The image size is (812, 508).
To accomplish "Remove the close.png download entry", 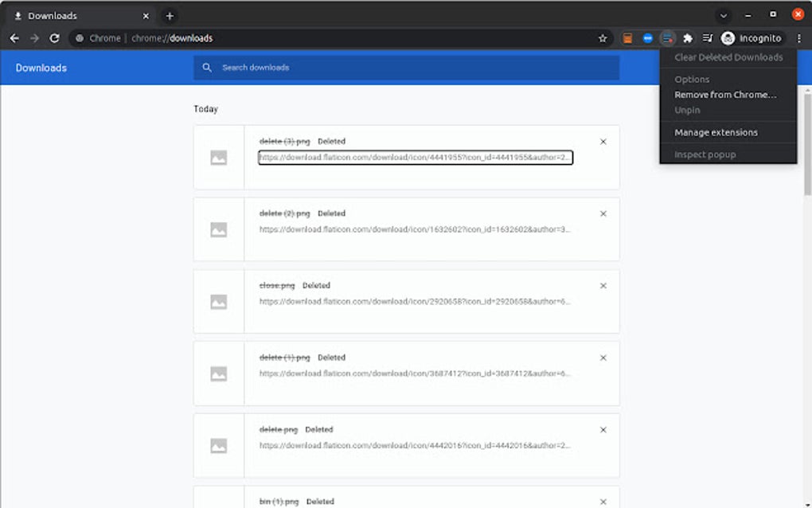I will click(x=603, y=286).
